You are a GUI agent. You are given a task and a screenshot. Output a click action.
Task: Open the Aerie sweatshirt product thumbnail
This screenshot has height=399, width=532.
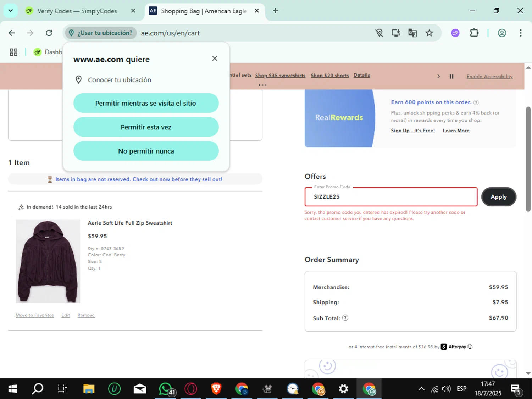click(48, 261)
